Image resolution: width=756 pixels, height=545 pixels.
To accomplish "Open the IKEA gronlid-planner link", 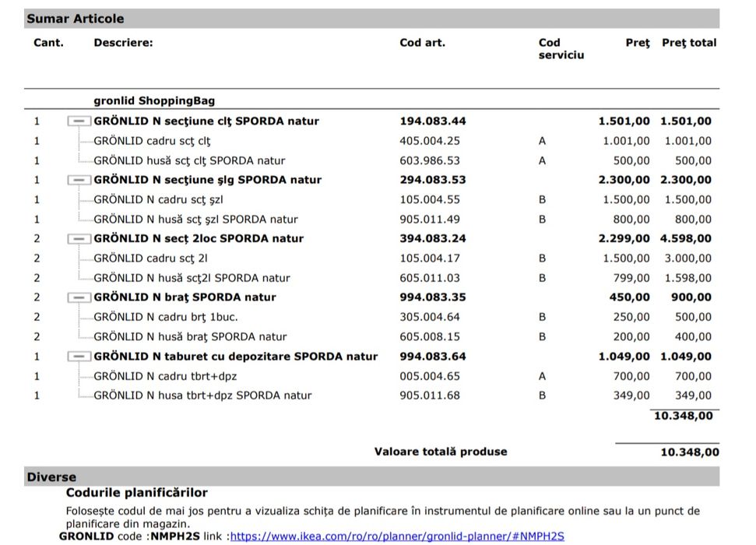I will tap(397, 536).
